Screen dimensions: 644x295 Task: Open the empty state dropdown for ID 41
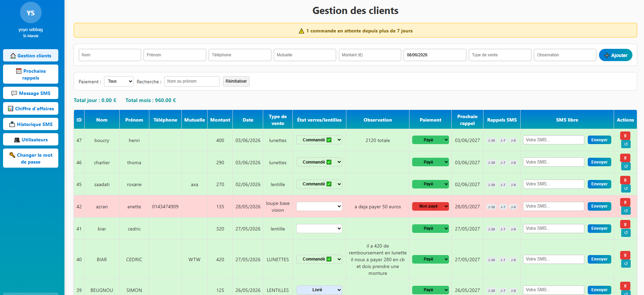click(x=319, y=228)
